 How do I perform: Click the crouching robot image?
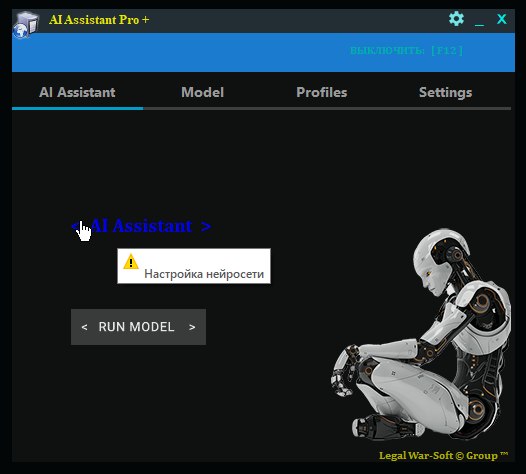coord(421,334)
